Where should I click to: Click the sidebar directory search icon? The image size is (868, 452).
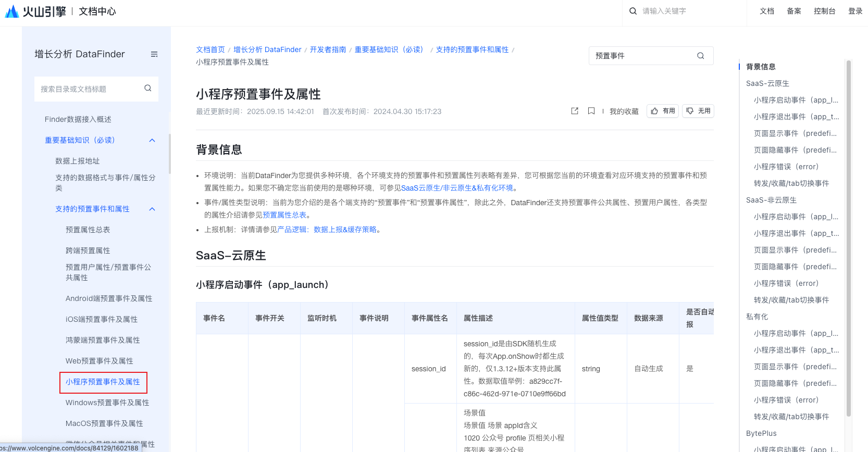pyautogui.click(x=148, y=88)
